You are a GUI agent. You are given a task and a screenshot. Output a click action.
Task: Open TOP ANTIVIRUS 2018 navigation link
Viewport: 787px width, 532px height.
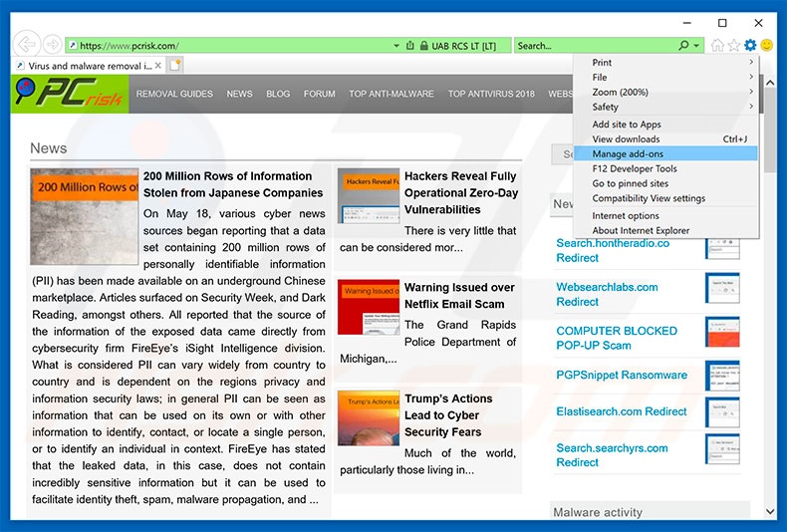pos(491,94)
